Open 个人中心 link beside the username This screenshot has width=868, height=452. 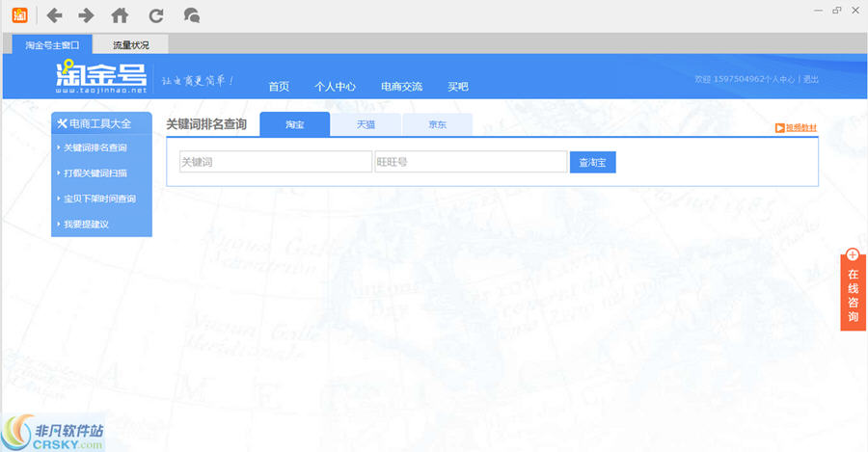(779, 79)
